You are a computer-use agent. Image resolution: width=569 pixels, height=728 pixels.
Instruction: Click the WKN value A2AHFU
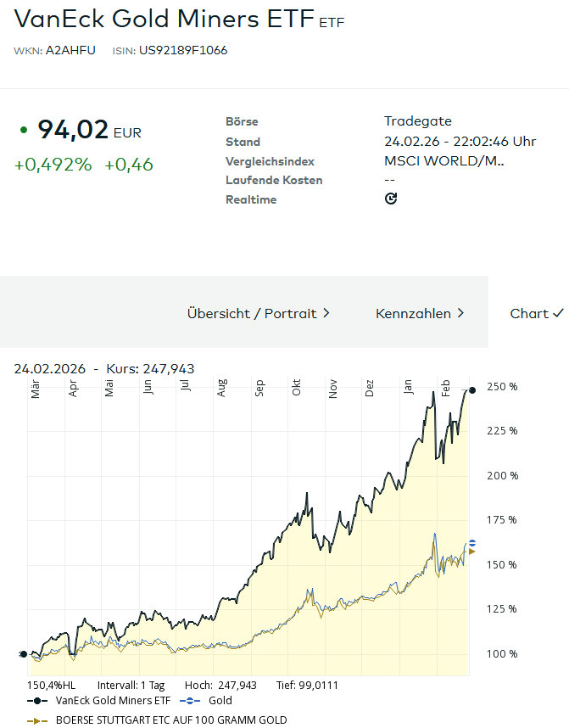(70, 50)
